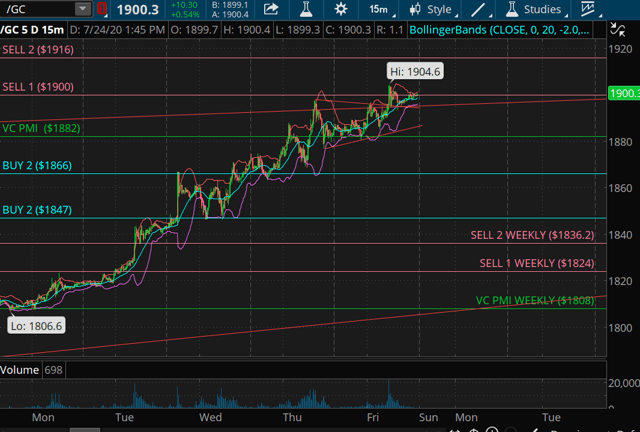Click the green 1900.3 price axis bubble
This screenshot has height=432, width=640.
pyautogui.click(x=624, y=93)
